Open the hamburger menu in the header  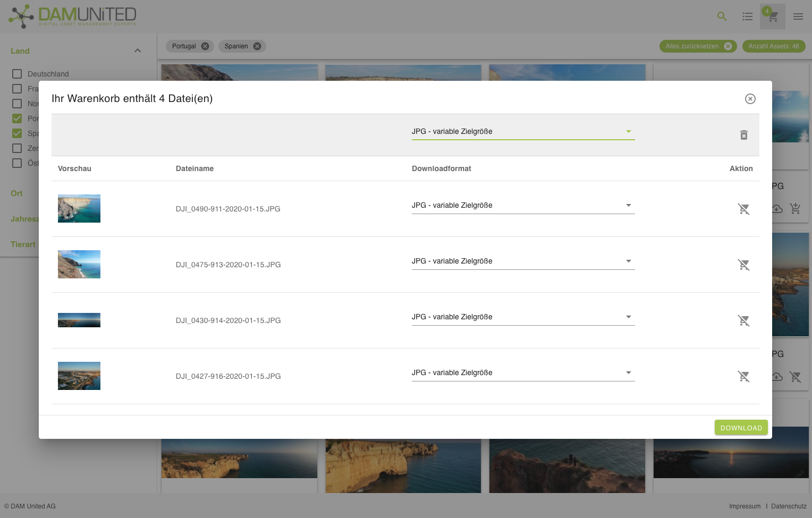coord(798,16)
